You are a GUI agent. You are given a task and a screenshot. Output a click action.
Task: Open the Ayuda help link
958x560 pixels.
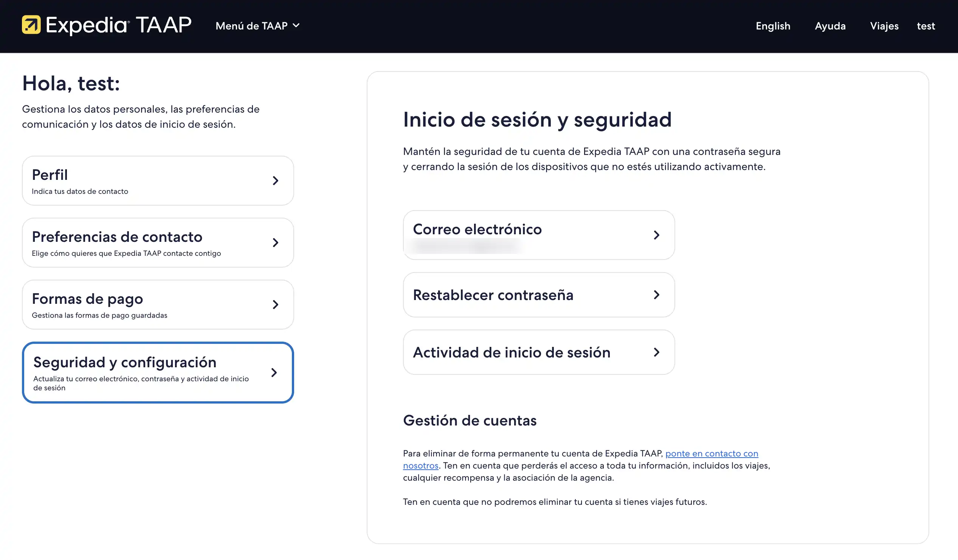pos(830,26)
